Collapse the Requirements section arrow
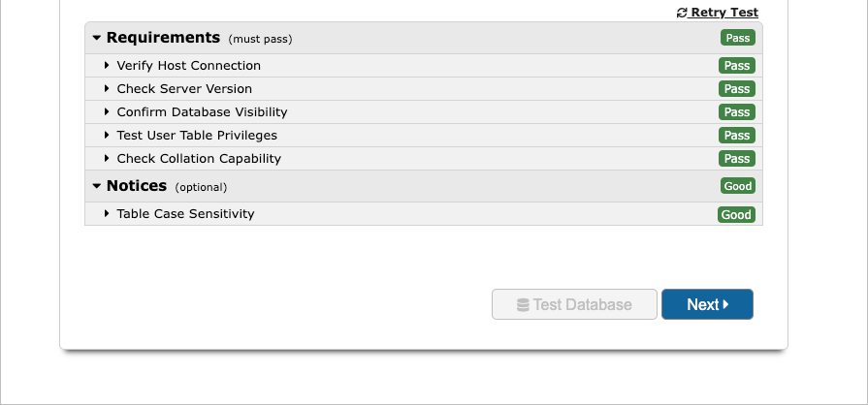The width and height of the screenshot is (868, 405). point(97,38)
